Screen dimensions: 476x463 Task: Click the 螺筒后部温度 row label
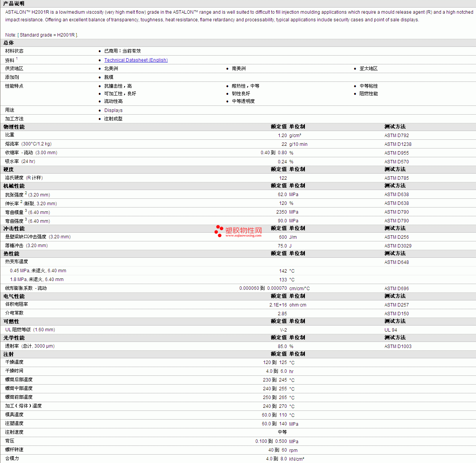(x=19, y=380)
